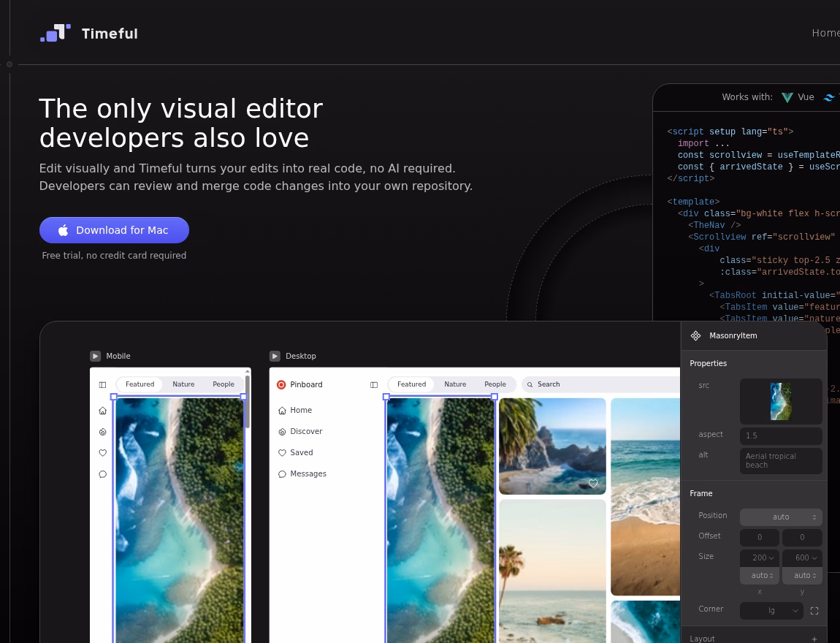Click the heart saved icon in Mobile preview
The width and height of the screenshot is (840, 643).
point(103,453)
